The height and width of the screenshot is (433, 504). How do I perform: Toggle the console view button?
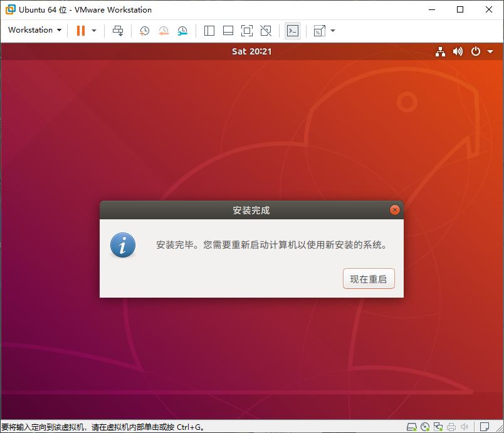(293, 31)
